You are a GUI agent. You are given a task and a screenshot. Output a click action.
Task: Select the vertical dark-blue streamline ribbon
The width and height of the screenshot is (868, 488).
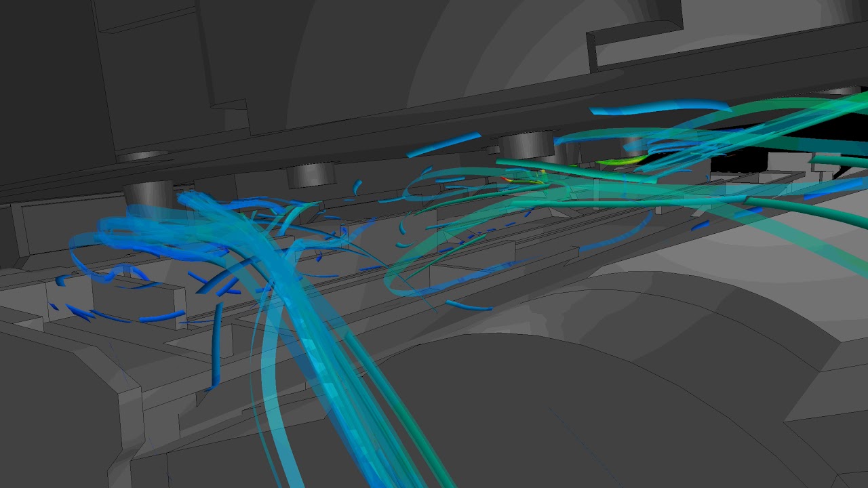[217, 346]
